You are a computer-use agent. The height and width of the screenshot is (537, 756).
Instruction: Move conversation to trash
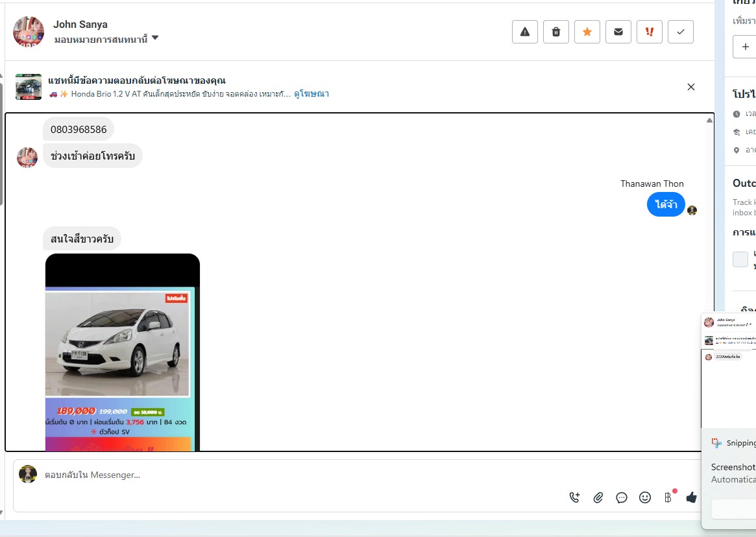pos(555,32)
